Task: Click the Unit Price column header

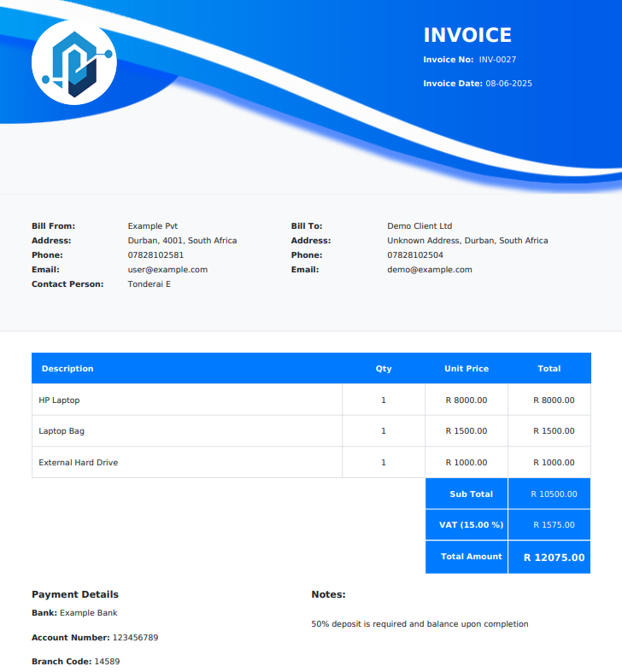Action: coord(466,369)
